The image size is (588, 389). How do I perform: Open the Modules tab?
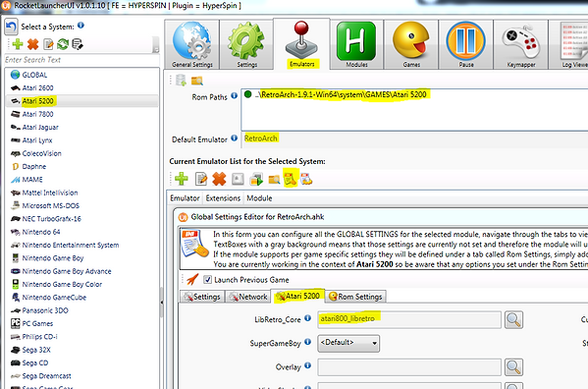[356, 44]
